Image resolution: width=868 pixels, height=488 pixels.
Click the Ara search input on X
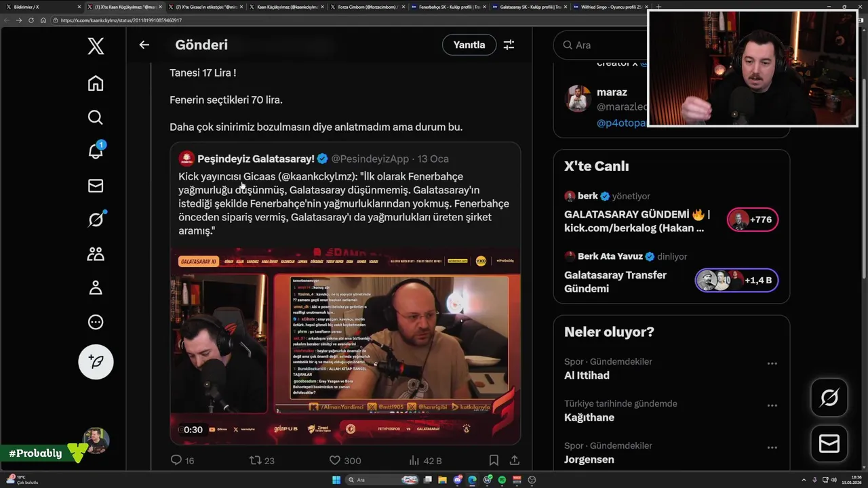pyautogui.click(x=601, y=45)
